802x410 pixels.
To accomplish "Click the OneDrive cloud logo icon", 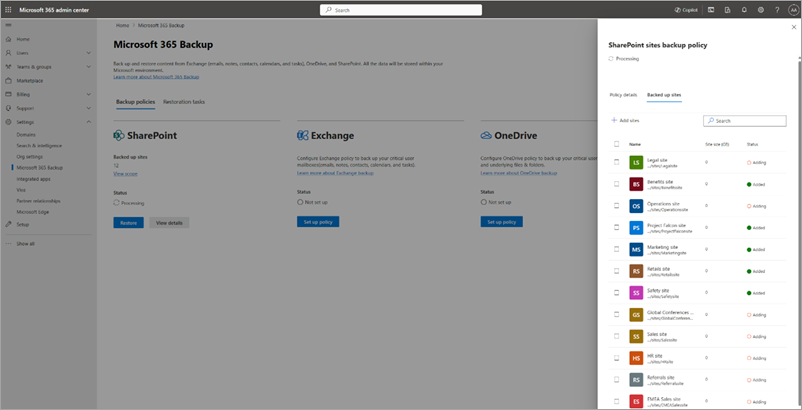I will pos(486,135).
